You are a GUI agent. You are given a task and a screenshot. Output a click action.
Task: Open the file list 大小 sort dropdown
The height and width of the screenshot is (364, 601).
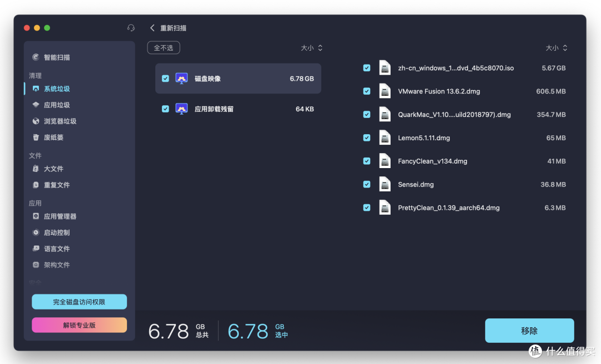[556, 48]
